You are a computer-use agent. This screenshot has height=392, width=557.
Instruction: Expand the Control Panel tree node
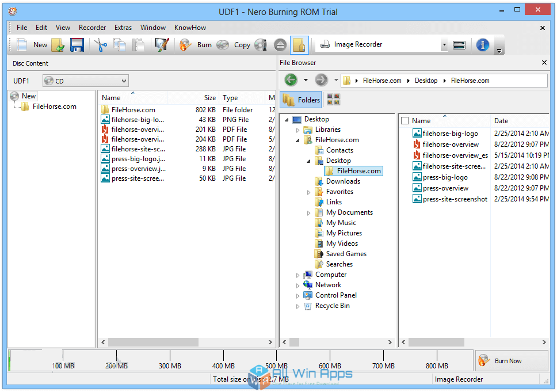[297, 296]
